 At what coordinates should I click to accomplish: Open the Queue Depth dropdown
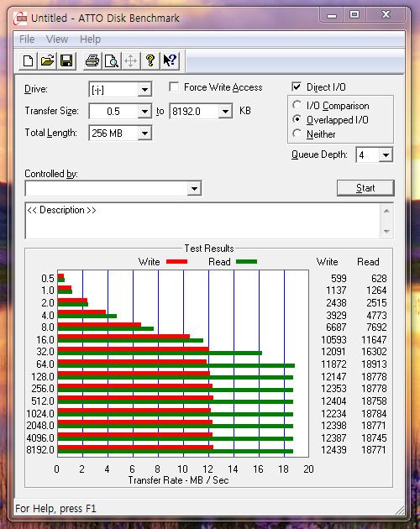click(x=386, y=155)
